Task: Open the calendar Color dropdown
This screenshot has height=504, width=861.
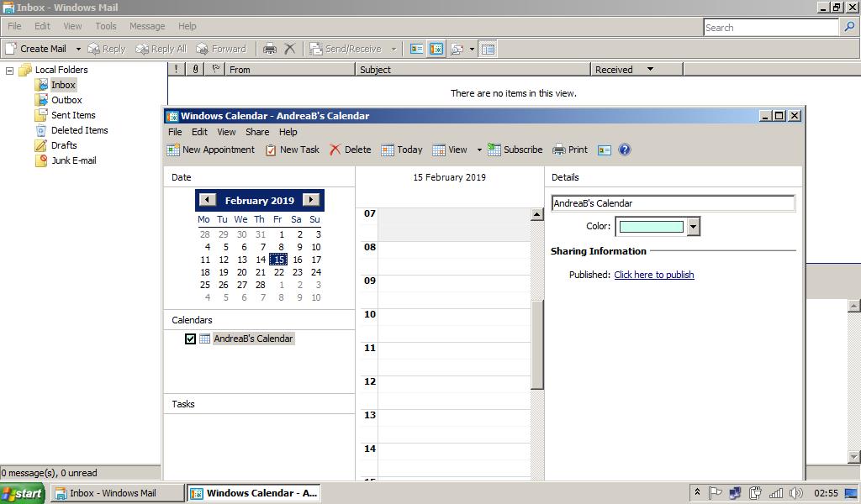Action: (694, 227)
